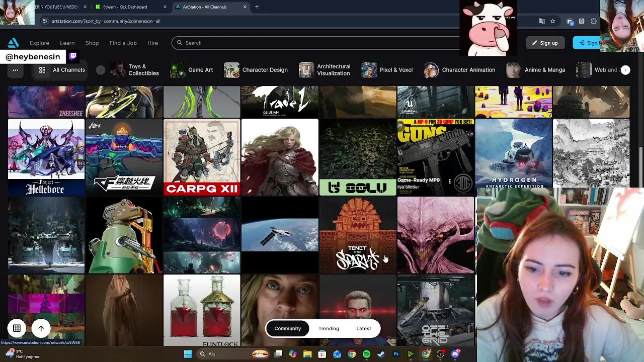Open Task View on the taskbar
The width and height of the screenshot is (644, 362).
tap(278, 354)
